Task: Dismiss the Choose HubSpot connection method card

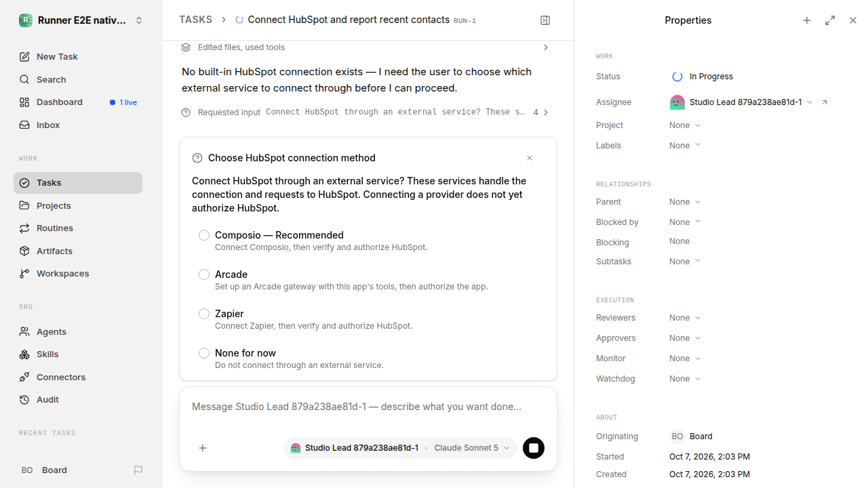Action: pos(530,158)
